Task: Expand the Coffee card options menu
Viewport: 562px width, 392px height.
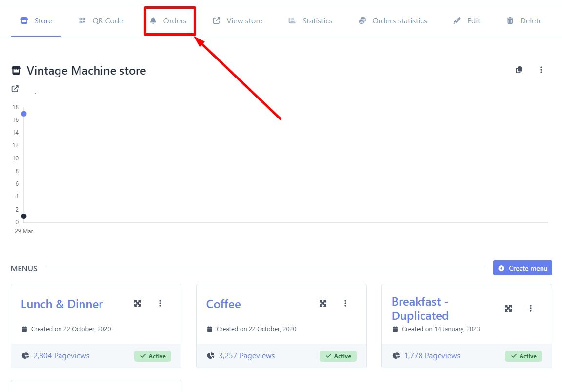Action: 345,303
